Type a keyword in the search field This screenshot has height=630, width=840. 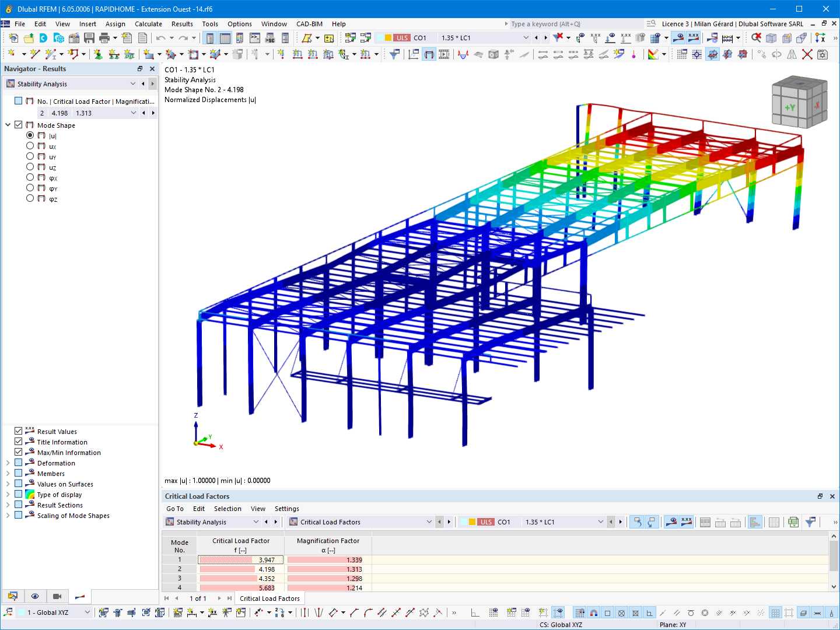572,24
